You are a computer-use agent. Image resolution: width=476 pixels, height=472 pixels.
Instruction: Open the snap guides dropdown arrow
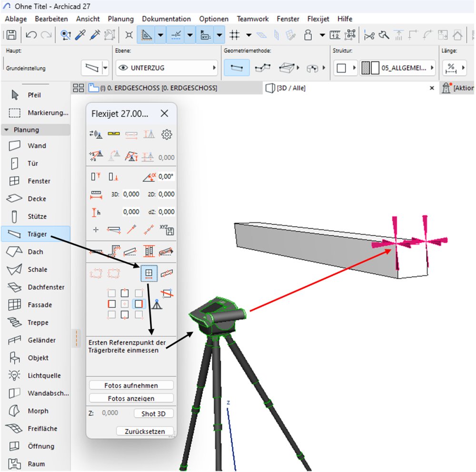pos(190,35)
